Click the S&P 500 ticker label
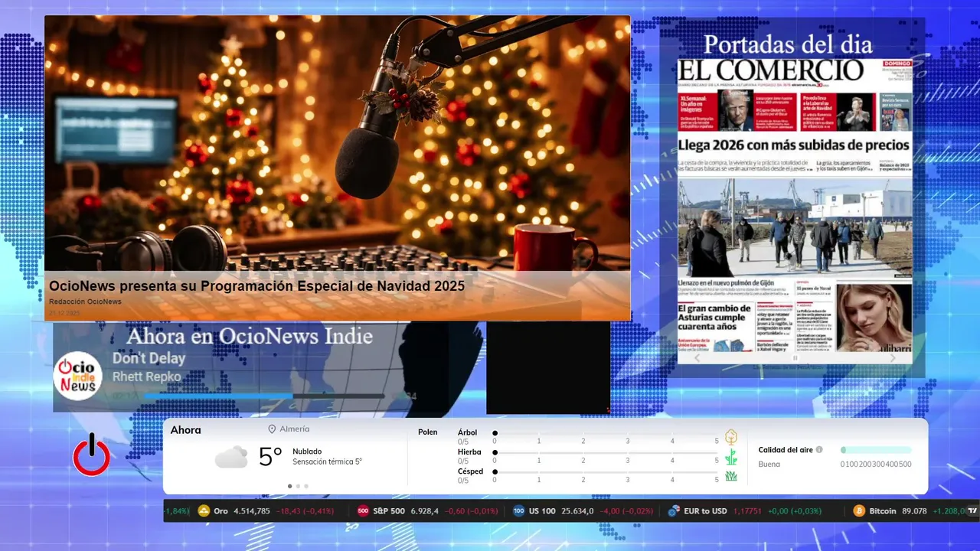The height and width of the screenshot is (551, 980). click(x=389, y=511)
